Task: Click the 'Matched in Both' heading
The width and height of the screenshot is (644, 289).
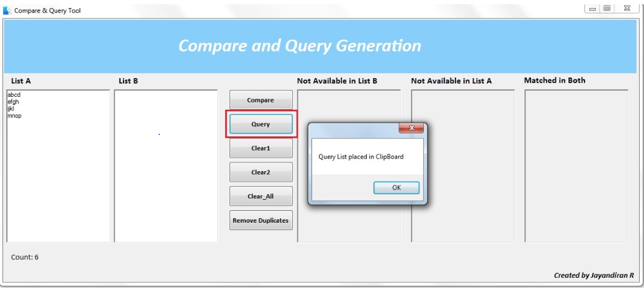Action: click(x=555, y=81)
